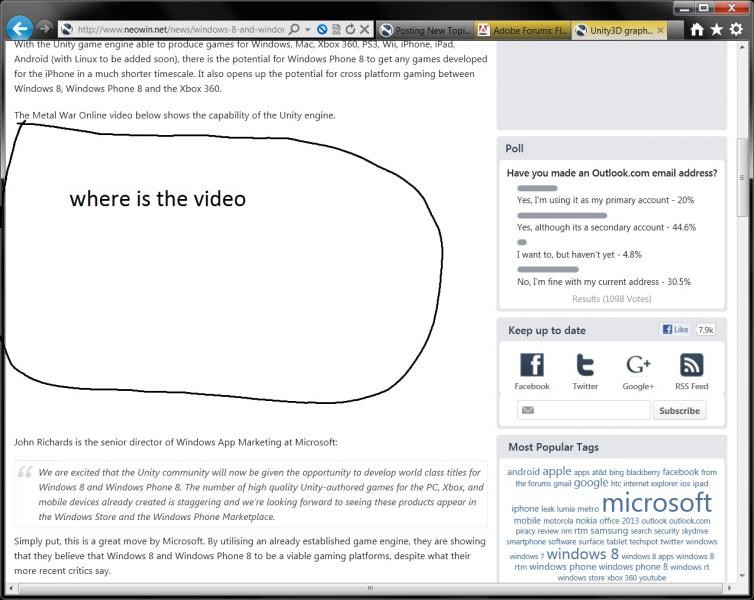
Task: Click the 'android' tag link
Action: (523, 472)
